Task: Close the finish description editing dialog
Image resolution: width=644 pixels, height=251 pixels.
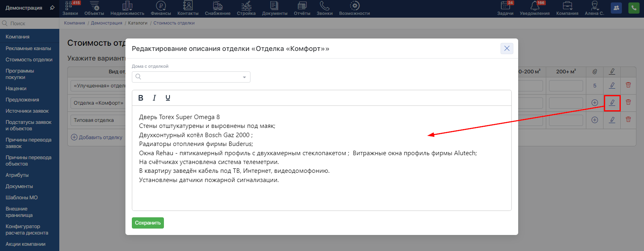Action: coord(507,49)
